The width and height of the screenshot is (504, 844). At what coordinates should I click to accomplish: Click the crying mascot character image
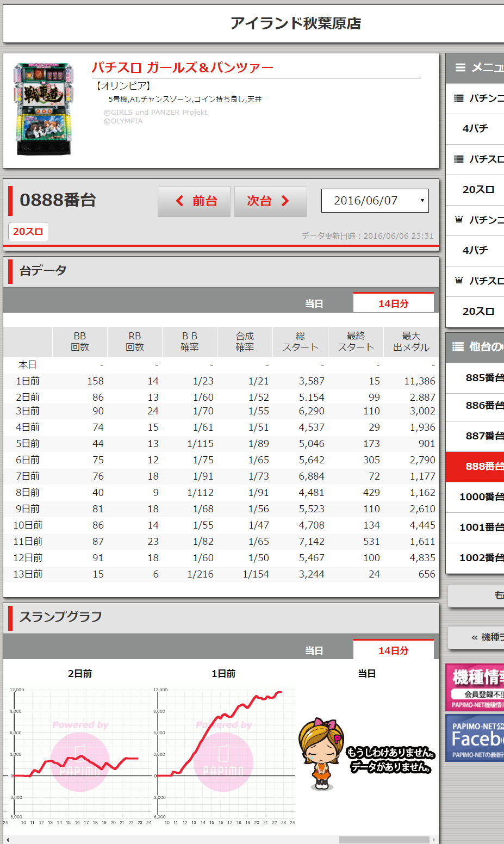321,754
